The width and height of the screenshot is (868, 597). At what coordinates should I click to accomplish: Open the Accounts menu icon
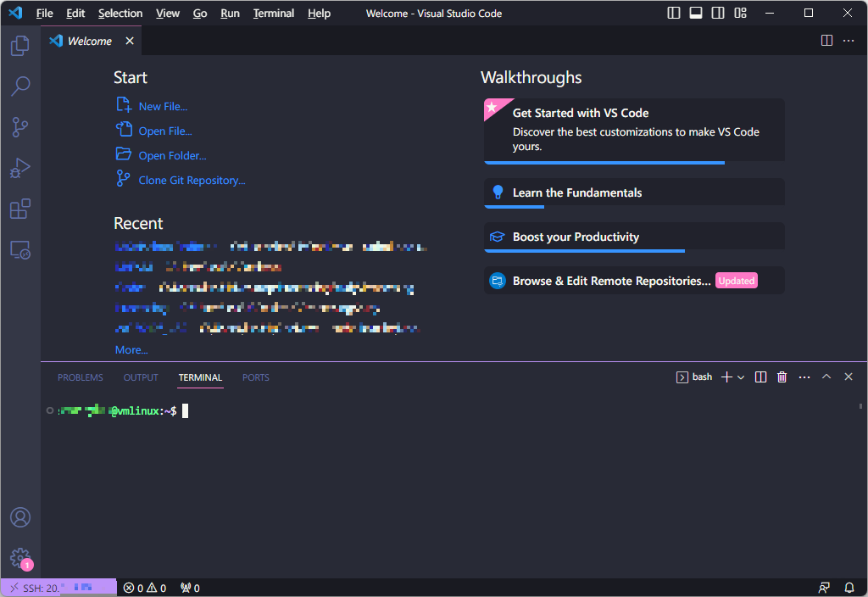click(x=20, y=517)
